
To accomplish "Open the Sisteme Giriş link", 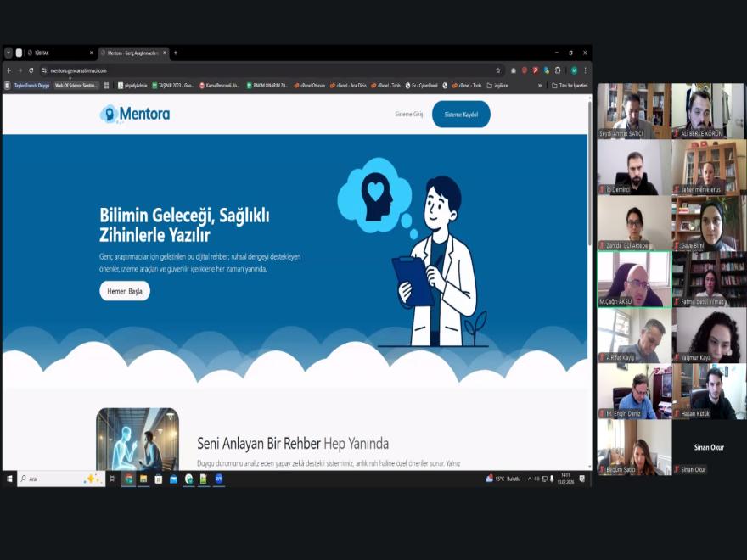I will click(408, 114).
